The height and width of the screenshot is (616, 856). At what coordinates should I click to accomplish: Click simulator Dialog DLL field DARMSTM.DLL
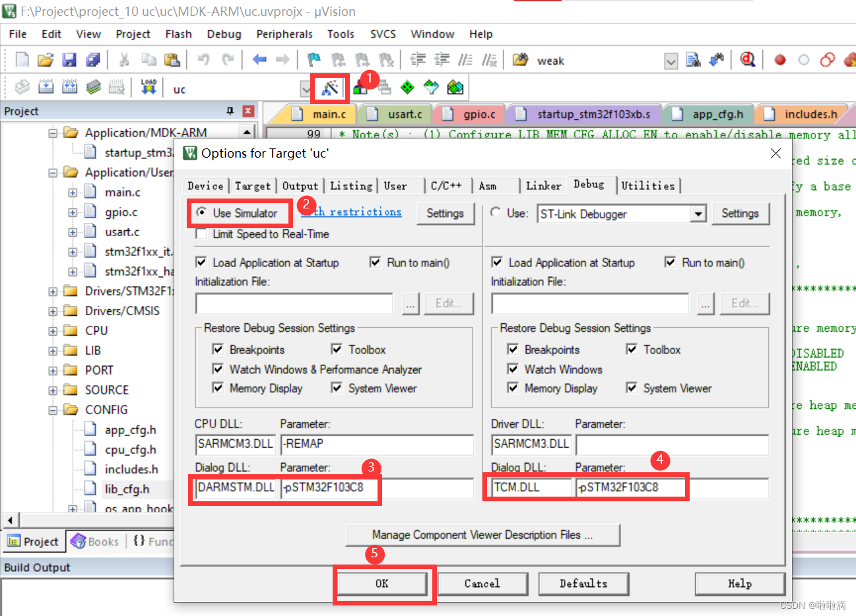[x=236, y=487]
